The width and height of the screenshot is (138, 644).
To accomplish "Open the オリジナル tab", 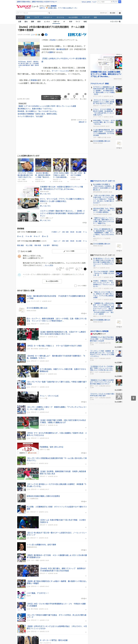I will (x=60, y=17).
